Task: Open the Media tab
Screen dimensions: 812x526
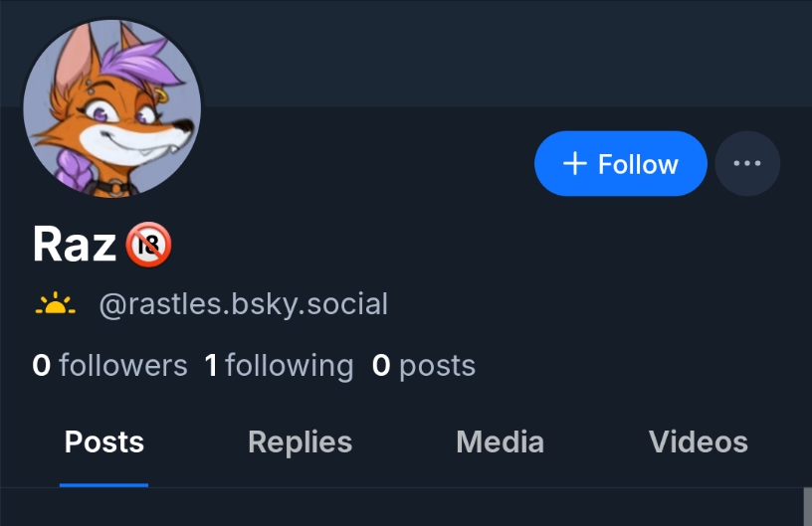Action: pos(500,442)
